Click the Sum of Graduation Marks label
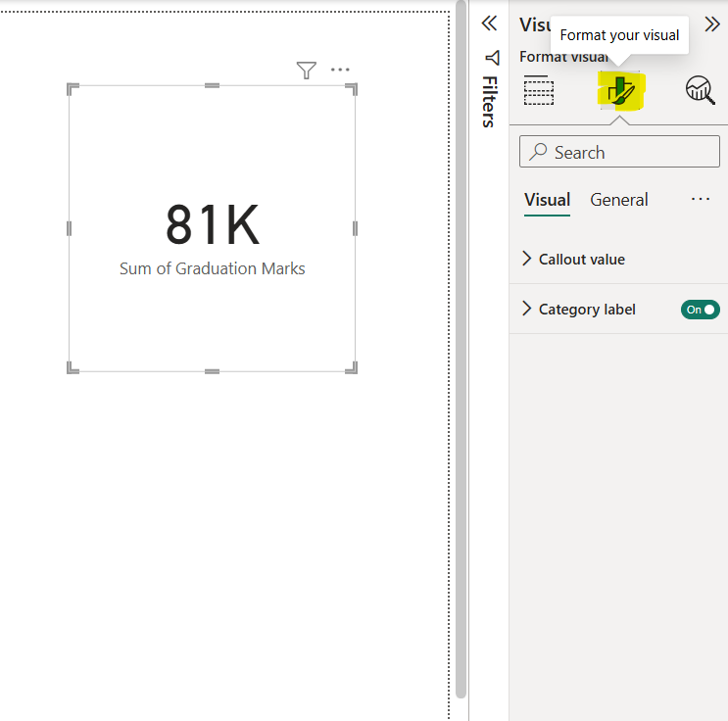This screenshot has width=728, height=721. tap(212, 268)
